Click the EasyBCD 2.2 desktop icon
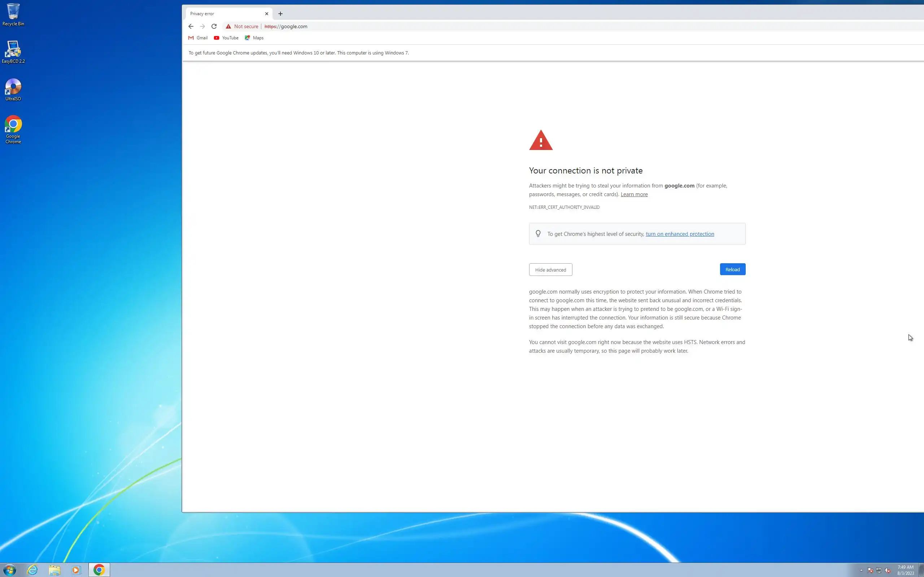 [x=13, y=52]
